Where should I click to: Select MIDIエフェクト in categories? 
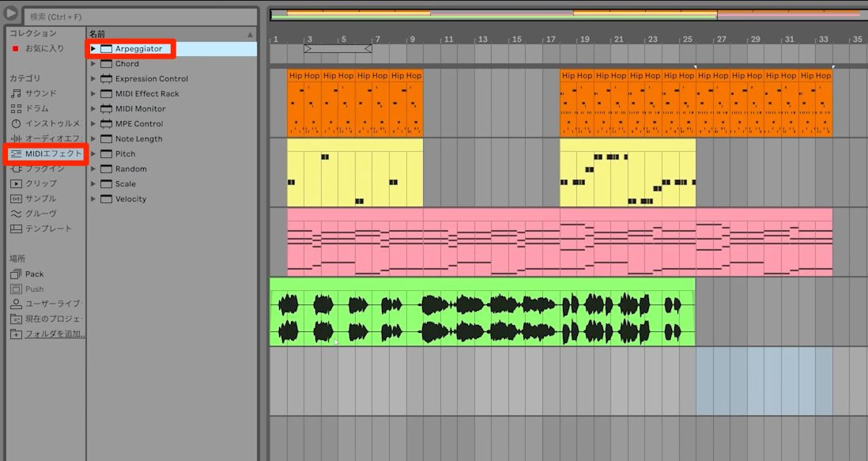click(46, 153)
